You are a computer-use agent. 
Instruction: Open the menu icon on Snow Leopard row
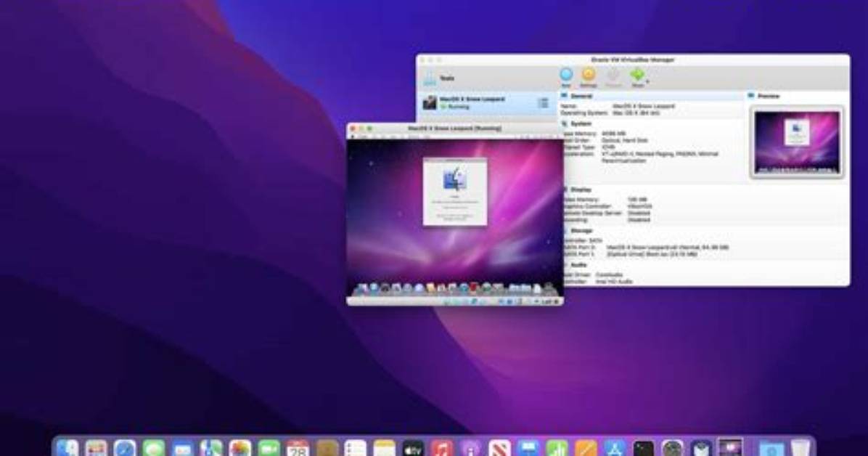543,103
